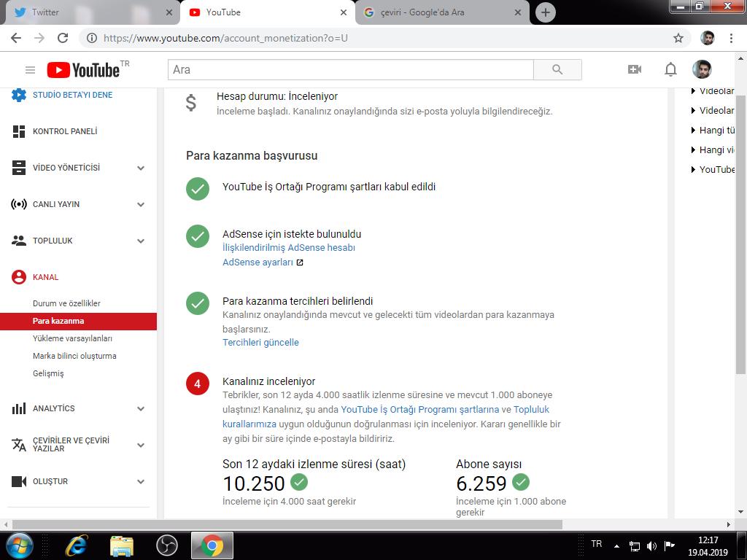The image size is (747, 560).
Task: Open a new browser tab
Action: coord(546,12)
